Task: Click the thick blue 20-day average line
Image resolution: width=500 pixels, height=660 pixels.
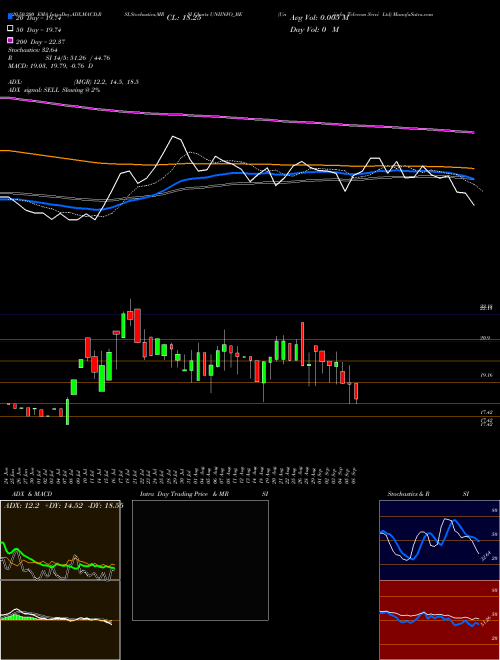Action: pyautogui.click(x=236, y=173)
